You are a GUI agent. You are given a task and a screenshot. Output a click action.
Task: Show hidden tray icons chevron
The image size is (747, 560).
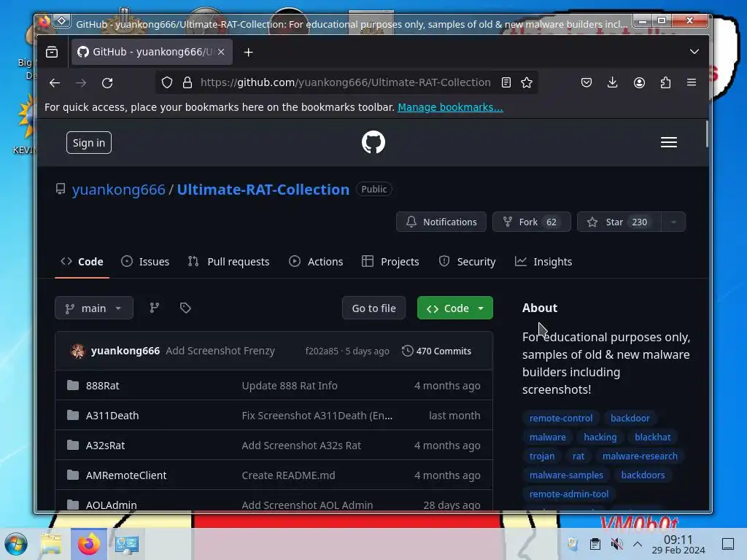pyautogui.click(x=638, y=544)
